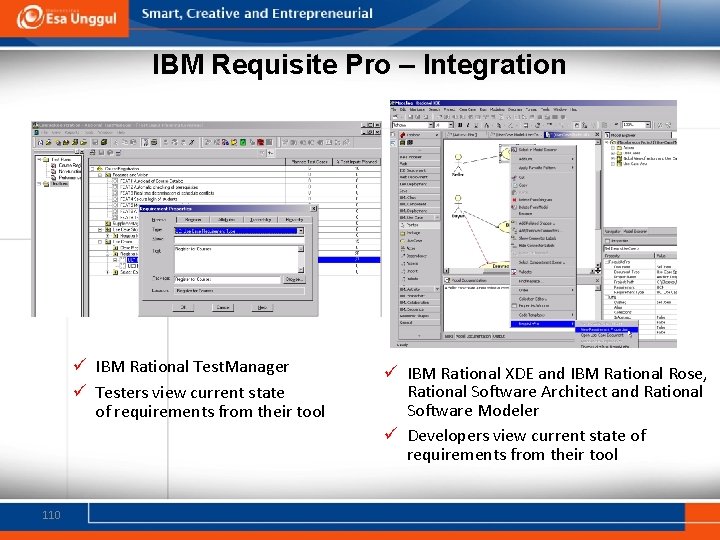Click the % Test Inputs Planned column header
The image size is (720, 540).
[x=357, y=162]
